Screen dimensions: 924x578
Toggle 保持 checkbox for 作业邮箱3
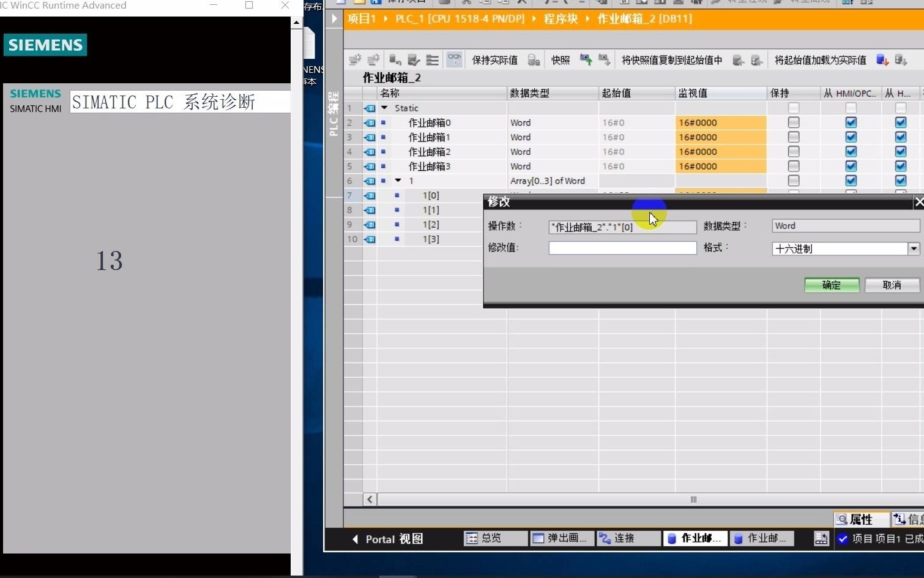794,167
